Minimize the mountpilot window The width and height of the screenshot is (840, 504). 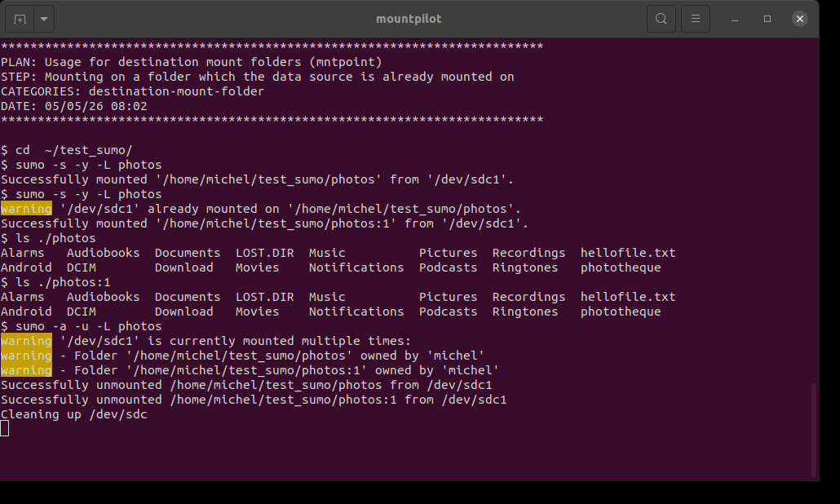pos(735,19)
